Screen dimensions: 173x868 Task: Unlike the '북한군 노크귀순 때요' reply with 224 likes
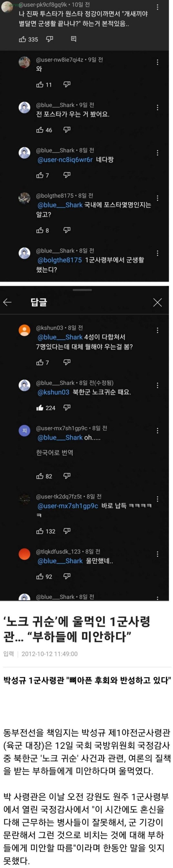(x=40, y=408)
